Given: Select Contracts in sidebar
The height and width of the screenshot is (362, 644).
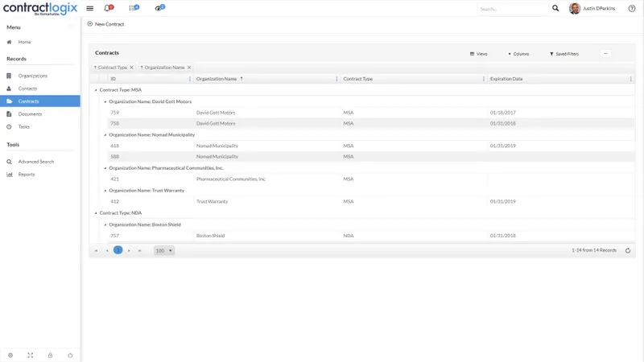Looking at the screenshot, I should pos(39,101).
